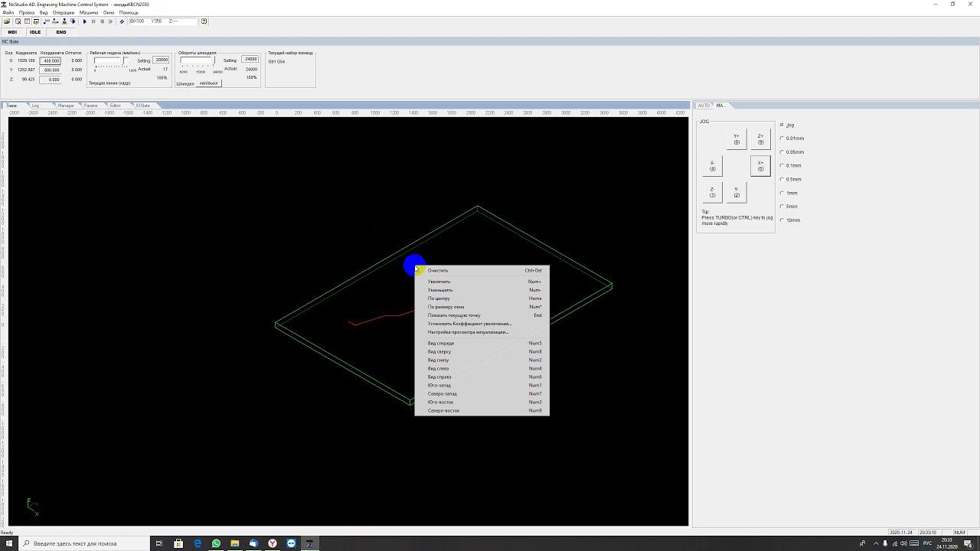
Task: Open the Help question mark toolbar icon
Action: pos(204,21)
